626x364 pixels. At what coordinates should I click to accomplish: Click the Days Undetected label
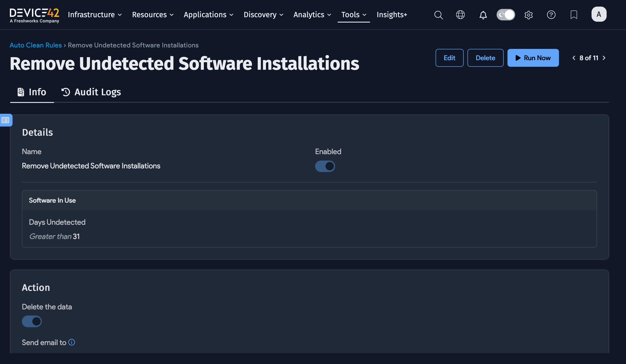pos(57,222)
